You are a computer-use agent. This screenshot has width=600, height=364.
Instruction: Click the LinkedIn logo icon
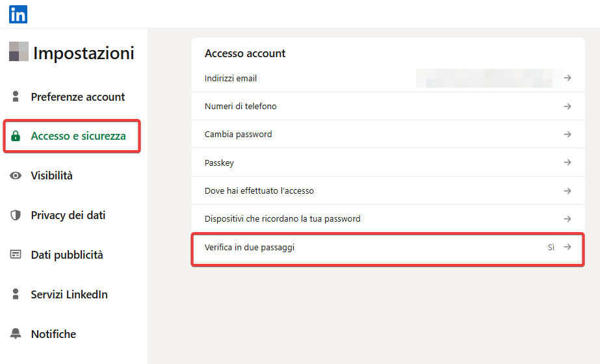[x=18, y=14]
